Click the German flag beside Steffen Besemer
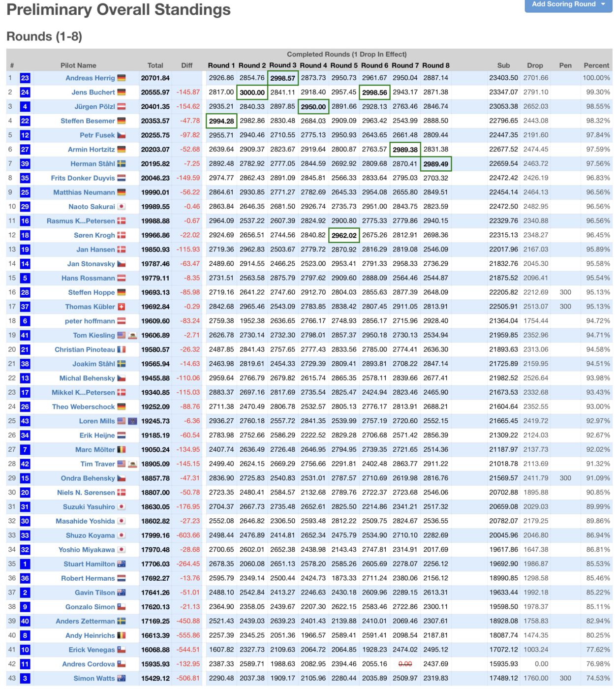Viewport: 616px width, 689px height. tap(122, 121)
